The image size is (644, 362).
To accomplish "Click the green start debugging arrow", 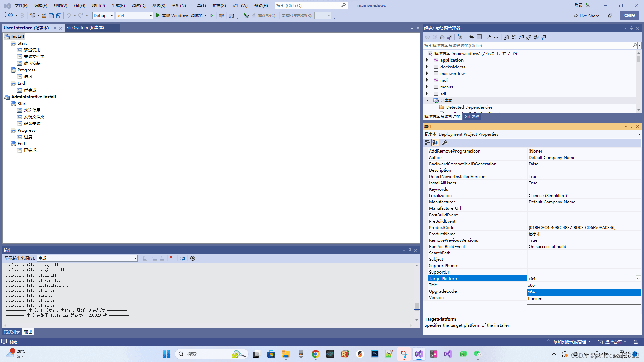I will pyautogui.click(x=158, y=16).
